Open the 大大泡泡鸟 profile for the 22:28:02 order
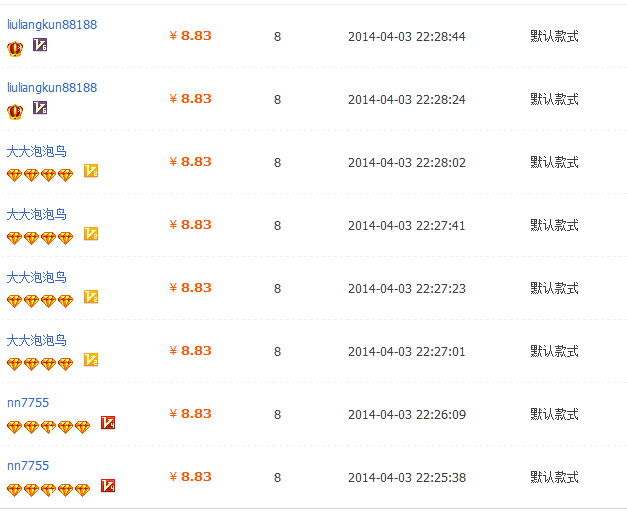The width and height of the screenshot is (627, 516). [x=37, y=151]
